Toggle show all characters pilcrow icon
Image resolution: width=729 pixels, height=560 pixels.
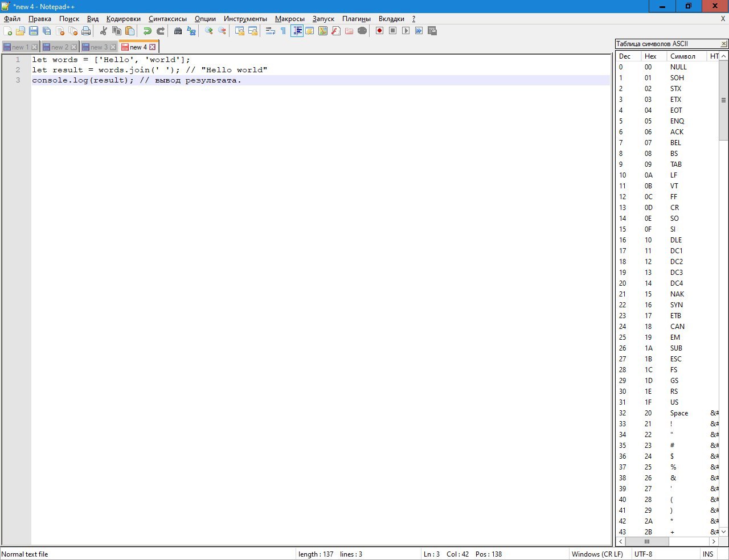283,31
